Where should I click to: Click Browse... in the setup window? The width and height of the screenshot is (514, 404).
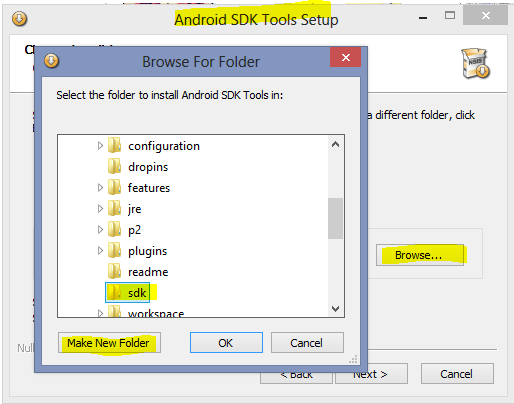tap(420, 255)
